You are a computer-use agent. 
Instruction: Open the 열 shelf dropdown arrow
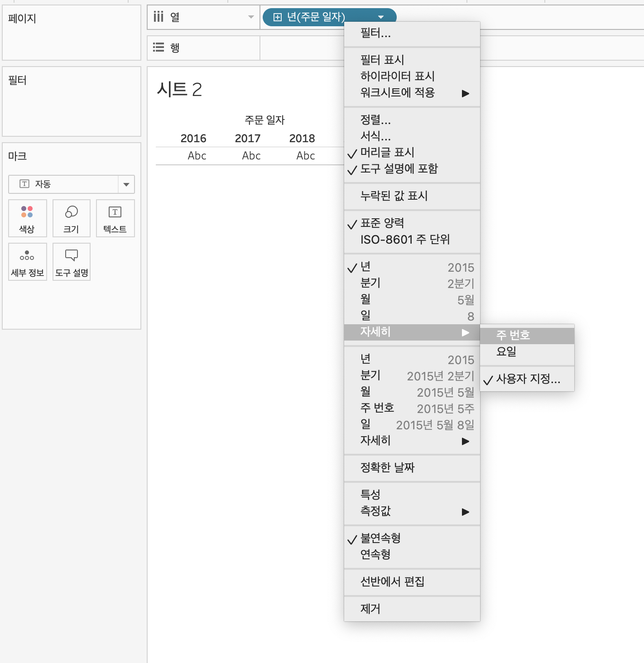click(251, 17)
